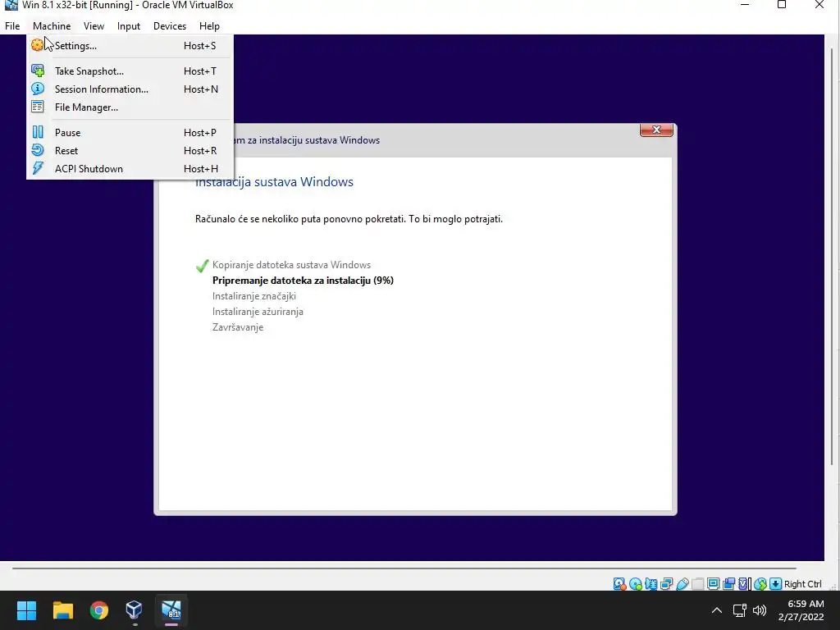Click the Reset circular arrow icon
Screen dimensions: 840x630
[x=38, y=150]
